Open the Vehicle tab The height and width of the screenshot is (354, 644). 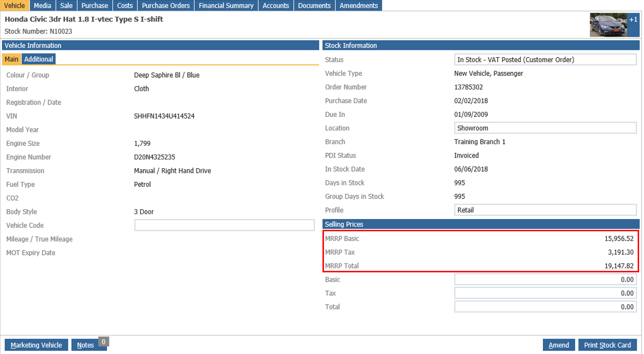15,5
